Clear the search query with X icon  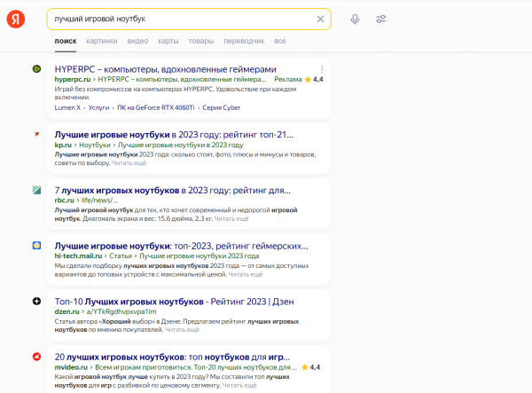pos(320,19)
